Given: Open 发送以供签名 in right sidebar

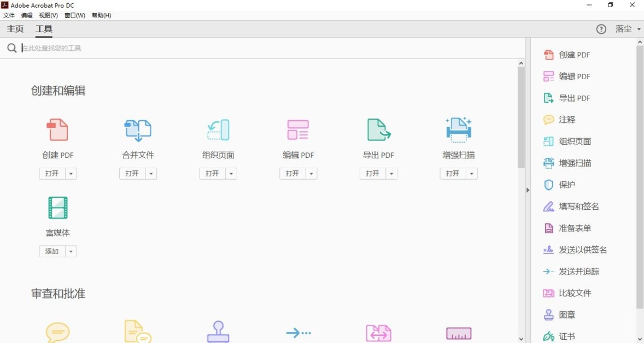Looking at the screenshot, I should click(575, 250).
